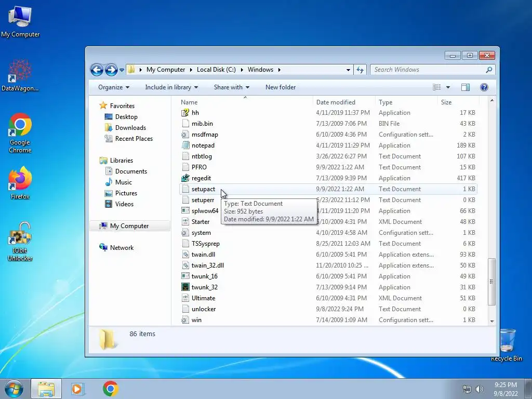Open the DataWagon desktop shortcut
The height and width of the screenshot is (399, 532).
[x=20, y=76]
